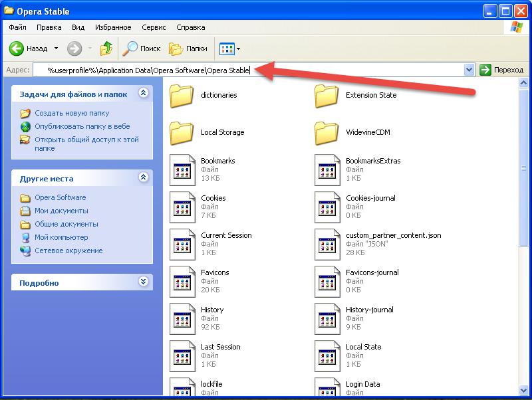
Task: Select the dictionaries folder icon
Action: pos(182,96)
